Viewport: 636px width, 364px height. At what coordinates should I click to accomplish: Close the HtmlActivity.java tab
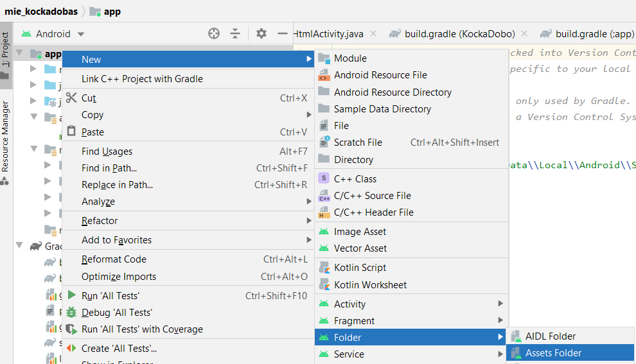pos(373,33)
